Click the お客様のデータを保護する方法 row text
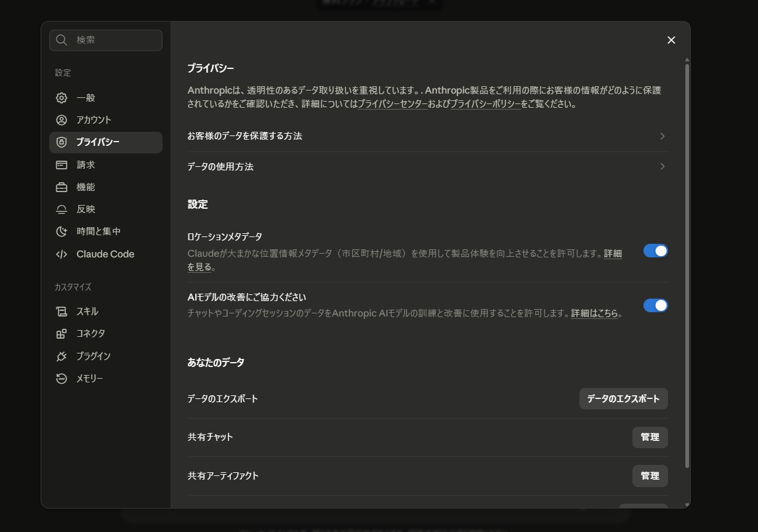 [x=244, y=136]
